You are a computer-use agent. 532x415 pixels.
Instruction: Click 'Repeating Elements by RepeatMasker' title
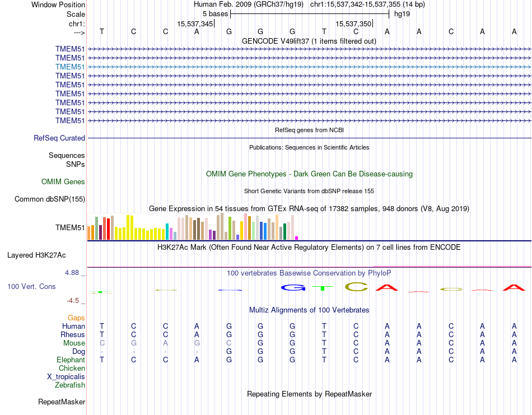[310, 394]
